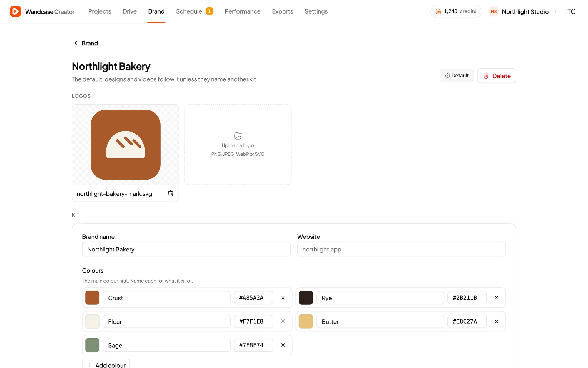
Task: Go back via the Brand chevron arrow
Action: point(76,43)
